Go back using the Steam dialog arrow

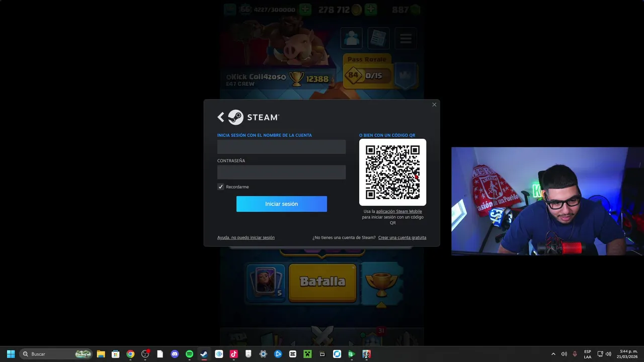tap(220, 117)
